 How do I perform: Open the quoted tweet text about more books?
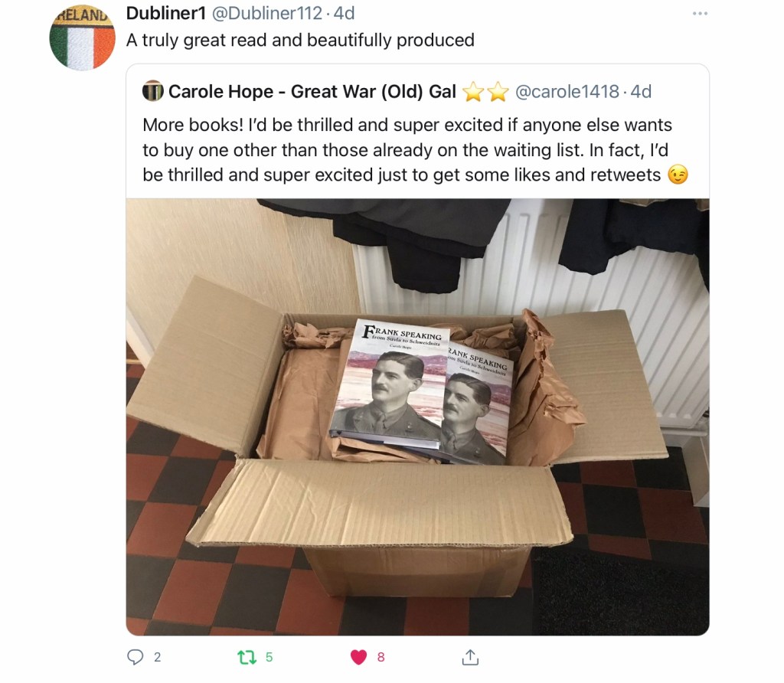[x=415, y=150]
